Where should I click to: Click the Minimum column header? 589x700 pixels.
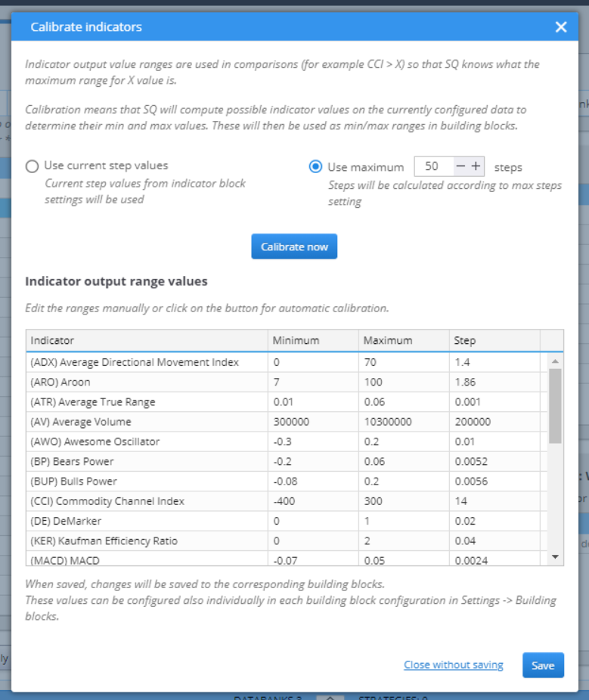[x=314, y=341]
